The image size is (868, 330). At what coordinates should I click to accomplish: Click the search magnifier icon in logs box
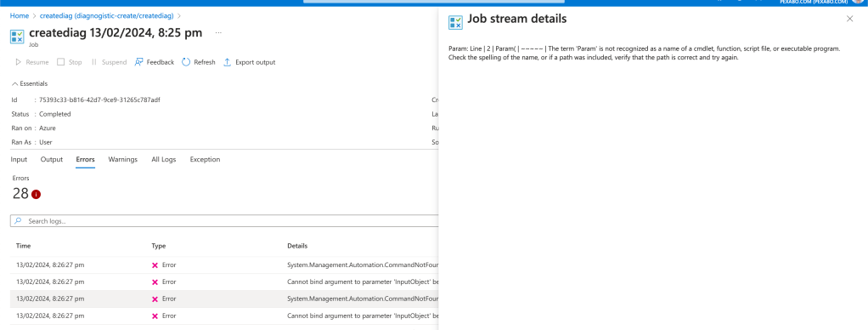[19, 221]
